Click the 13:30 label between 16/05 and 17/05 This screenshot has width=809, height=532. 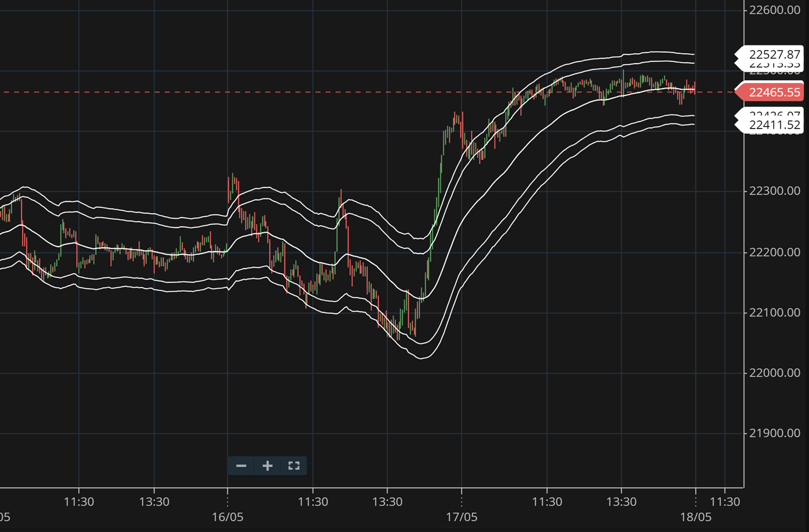[387, 502]
